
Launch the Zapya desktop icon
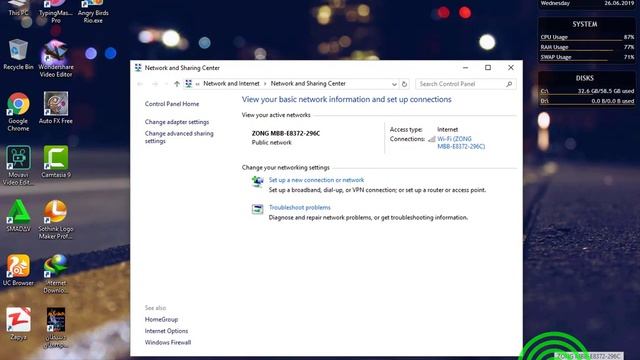(x=18, y=324)
